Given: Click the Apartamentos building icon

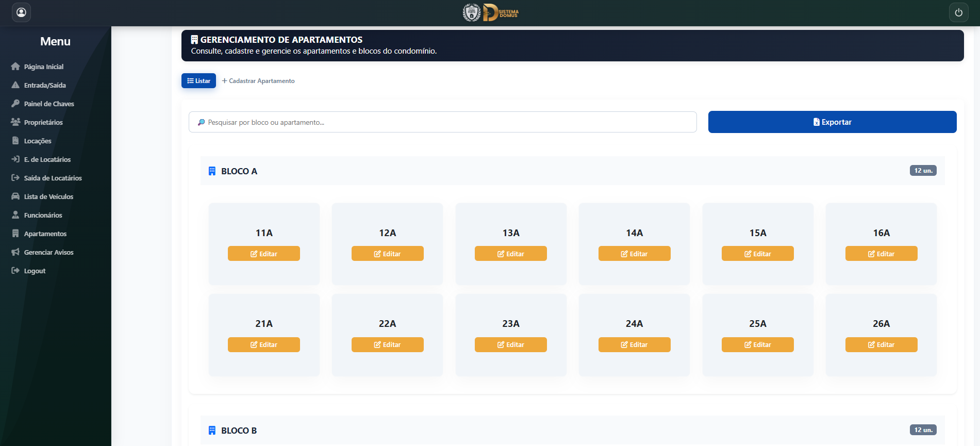Looking at the screenshot, I should click(x=15, y=234).
